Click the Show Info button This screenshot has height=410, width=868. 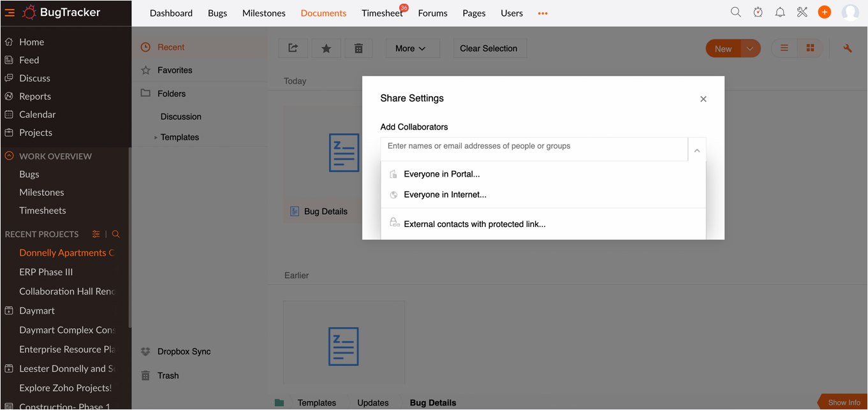coord(843,402)
